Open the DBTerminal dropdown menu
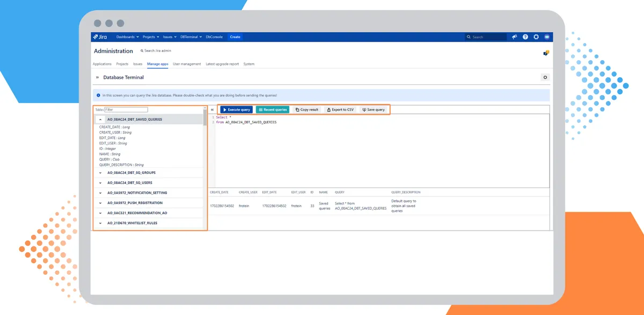Viewport: 644px width, 315px height. click(191, 37)
